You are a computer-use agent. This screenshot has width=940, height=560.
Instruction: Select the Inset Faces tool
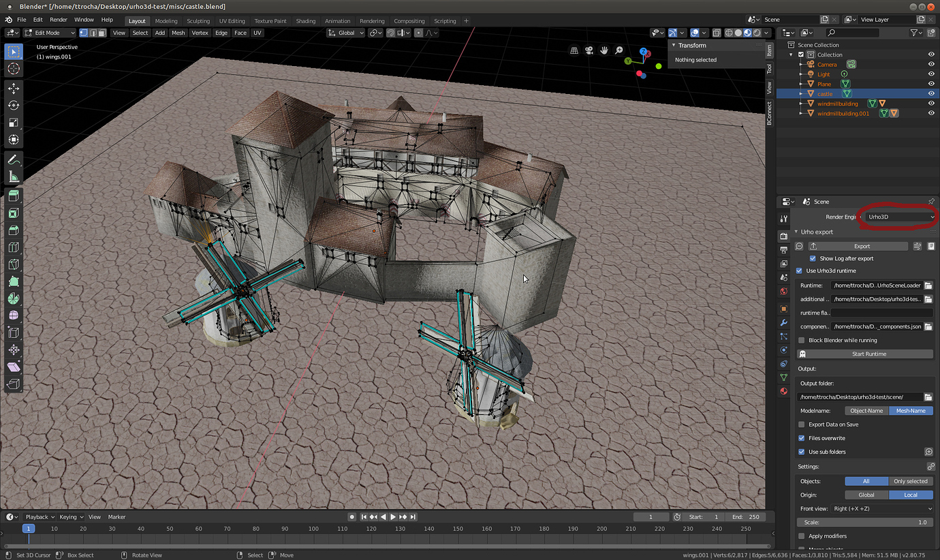[x=14, y=213]
